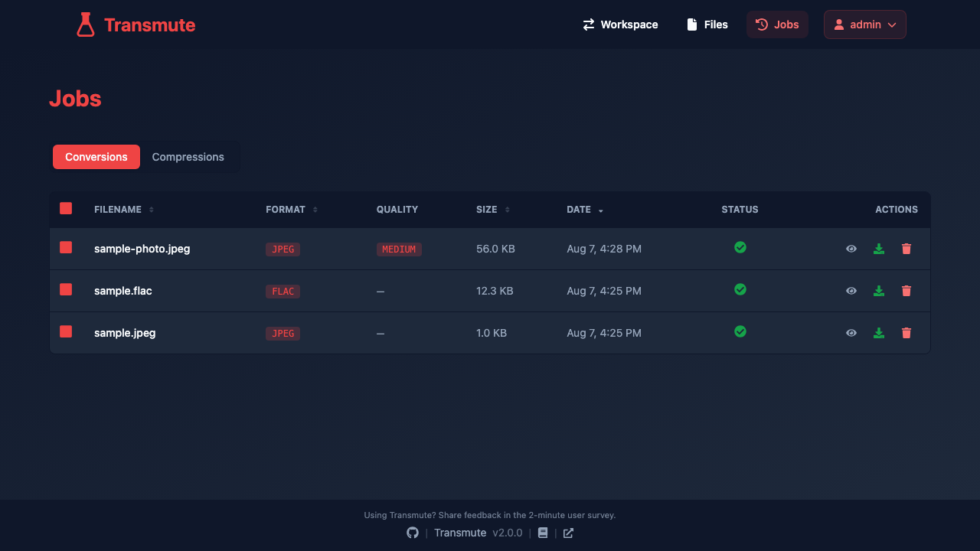This screenshot has width=980, height=551.
Task: Open the documentation book icon in footer
Action: tap(543, 533)
